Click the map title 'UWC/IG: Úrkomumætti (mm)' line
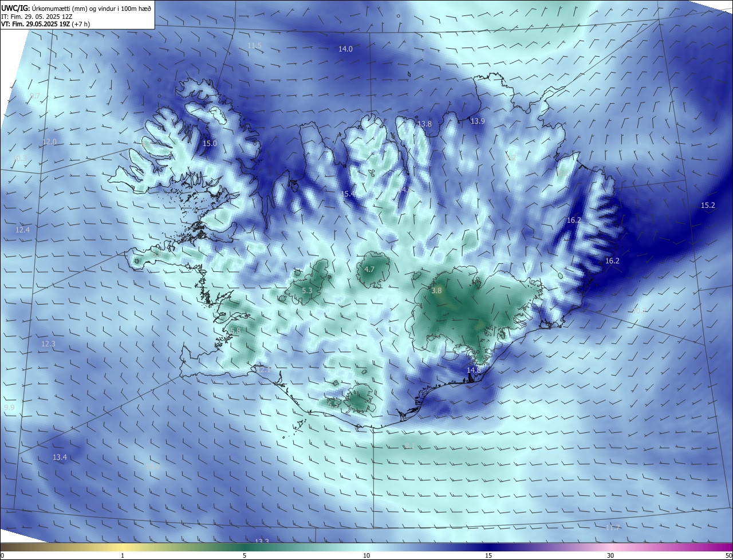Viewport: 733px width, 560px height. (x=76, y=8)
